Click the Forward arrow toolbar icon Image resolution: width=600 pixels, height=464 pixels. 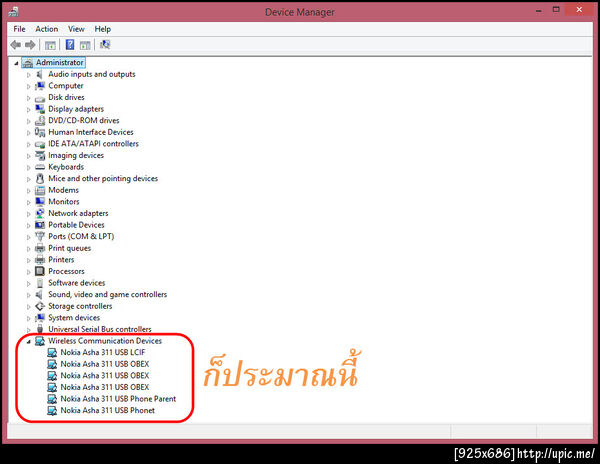click(30, 45)
